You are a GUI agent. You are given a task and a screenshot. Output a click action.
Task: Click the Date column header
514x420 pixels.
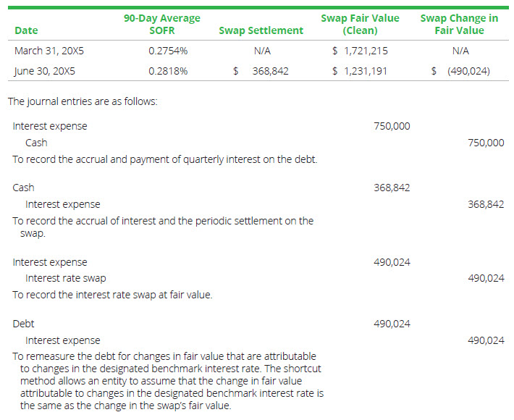pos(26,30)
